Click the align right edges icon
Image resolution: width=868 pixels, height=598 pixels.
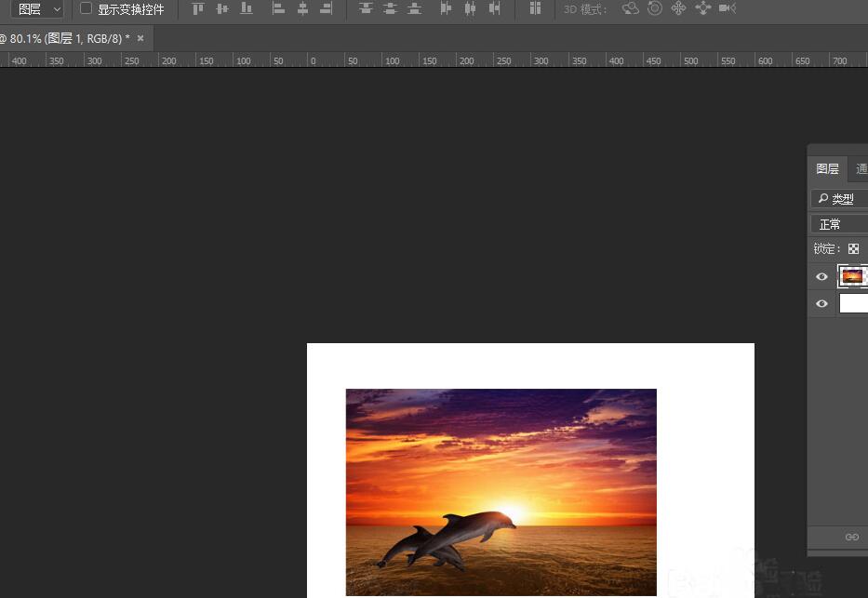point(327,8)
